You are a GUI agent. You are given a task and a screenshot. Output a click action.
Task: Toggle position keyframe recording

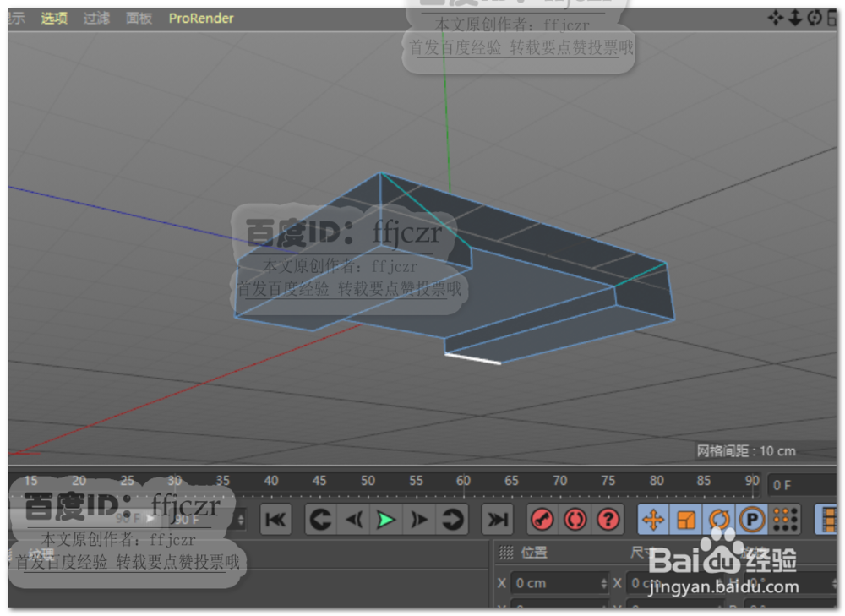tap(652, 521)
